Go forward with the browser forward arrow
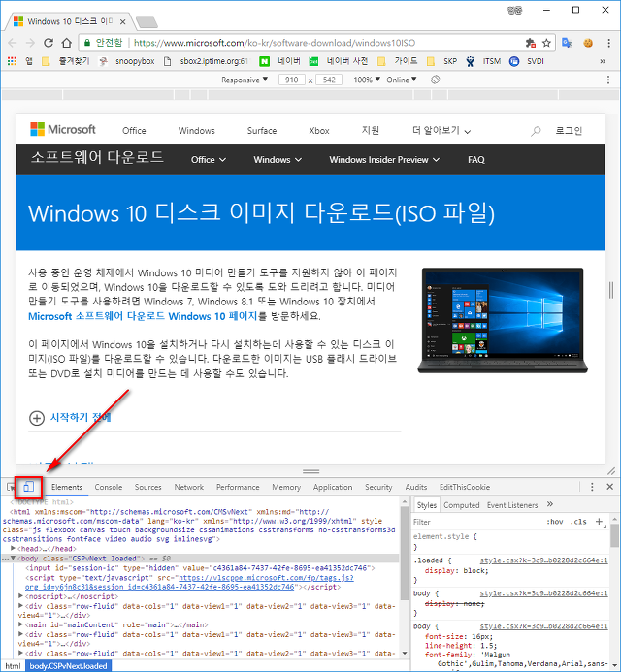 [x=30, y=43]
